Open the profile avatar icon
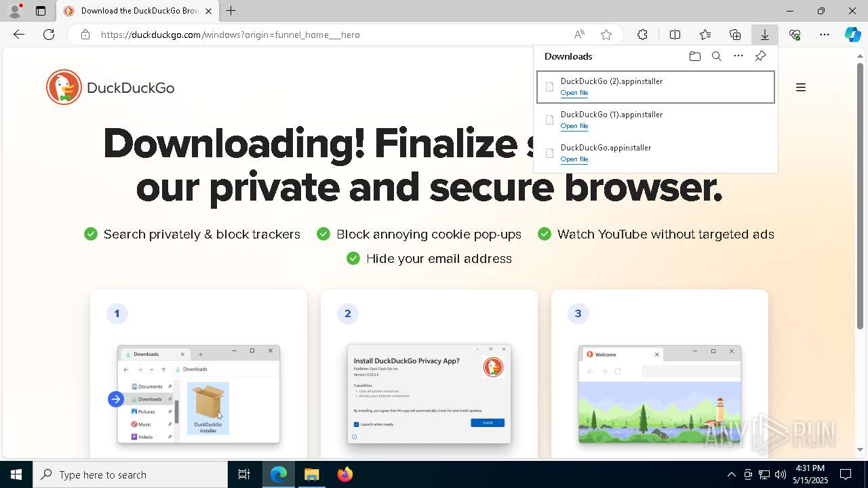The height and width of the screenshot is (488, 868). 15,11
